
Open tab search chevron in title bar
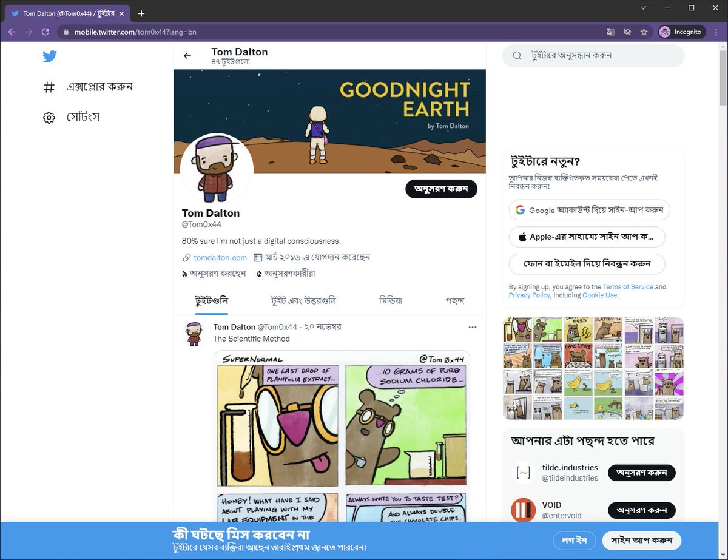point(644,8)
